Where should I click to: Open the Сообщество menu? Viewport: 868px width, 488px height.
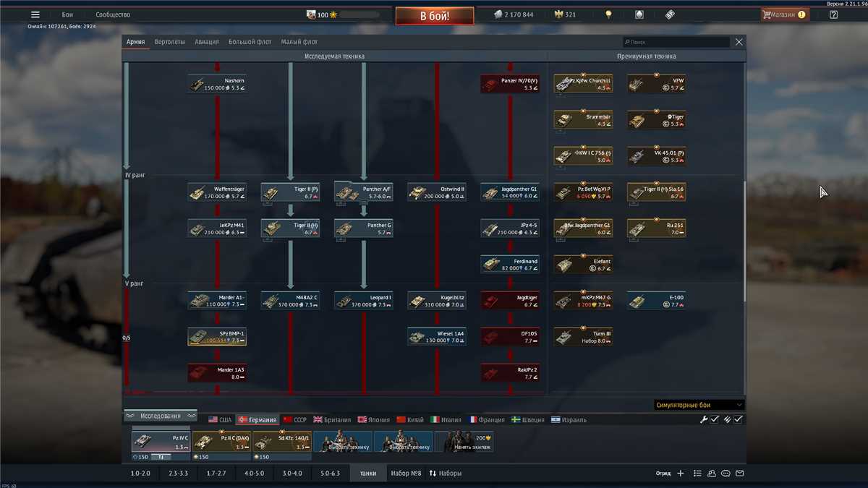[114, 14]
